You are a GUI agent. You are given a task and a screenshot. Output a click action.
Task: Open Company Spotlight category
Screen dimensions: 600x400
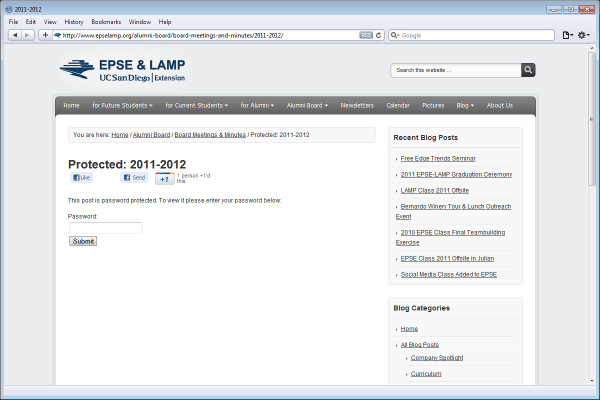coord(437,358)
